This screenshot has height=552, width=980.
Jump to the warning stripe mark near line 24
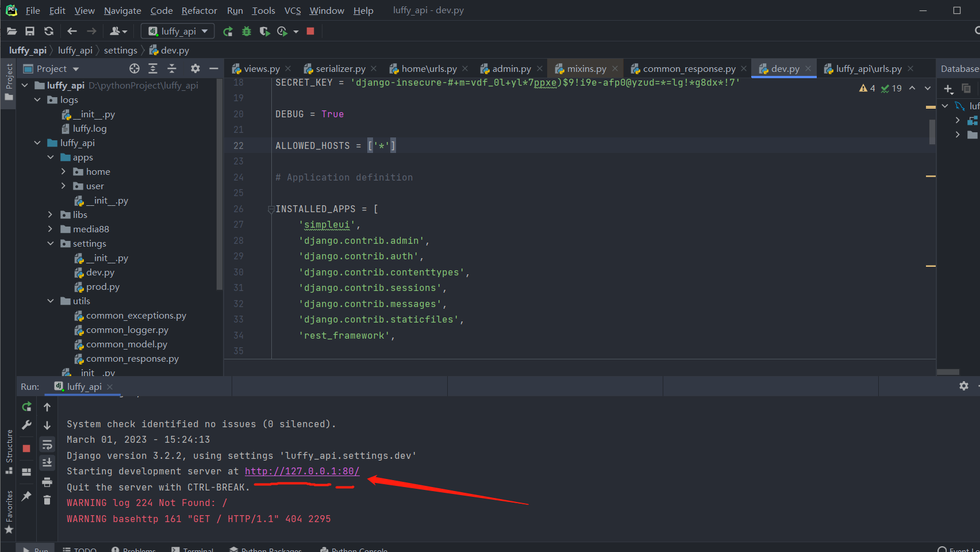931,176
